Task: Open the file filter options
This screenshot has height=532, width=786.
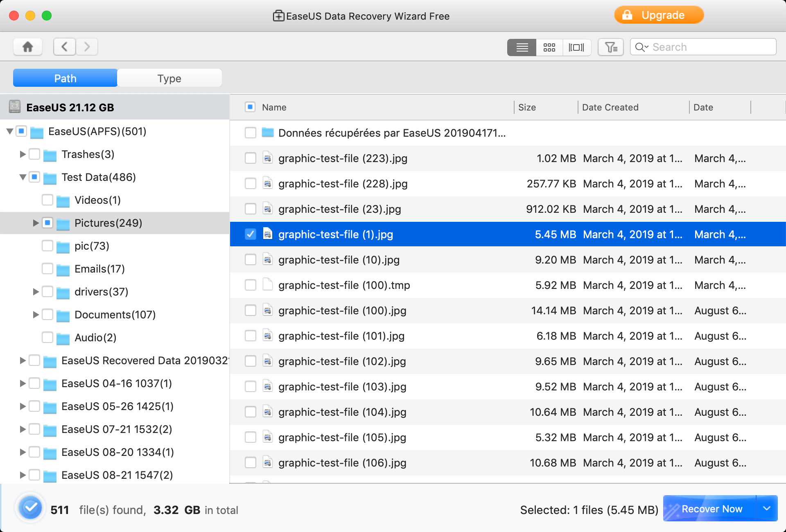Action: coord(610,47)
